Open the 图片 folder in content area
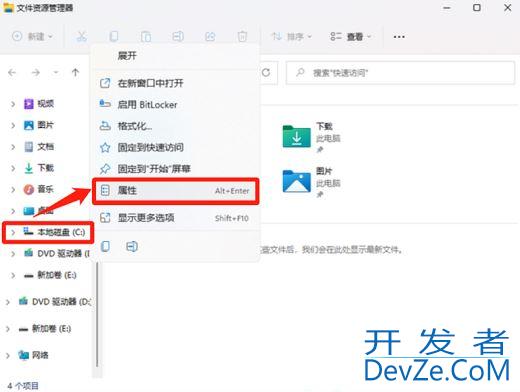This screenshot has width=520, height=392. 311,182
